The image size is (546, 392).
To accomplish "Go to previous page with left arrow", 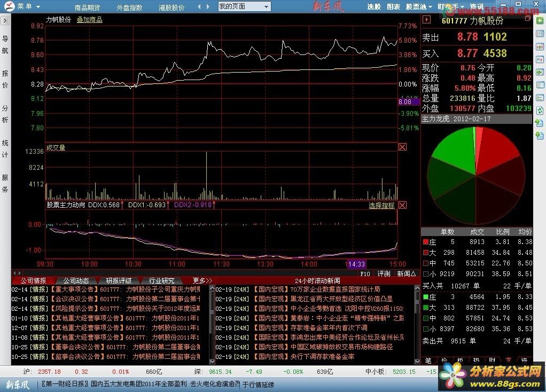I will (199, 6).
